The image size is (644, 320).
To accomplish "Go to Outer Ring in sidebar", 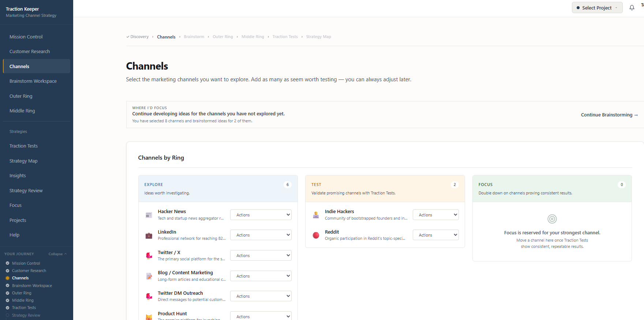I will click(x=37, y=96).
